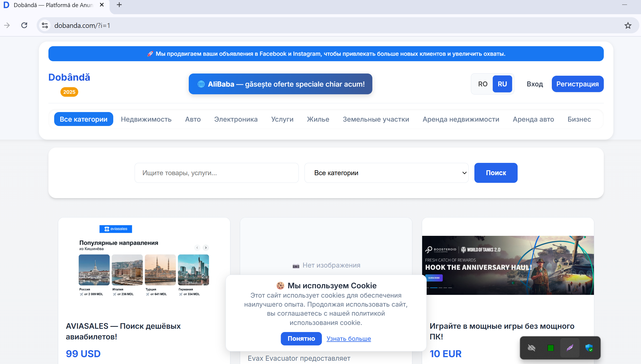The width and height of the screenshot is (641, 364).
Task: Accept cookies with Понятно button
Action: [x=301, y=338]
